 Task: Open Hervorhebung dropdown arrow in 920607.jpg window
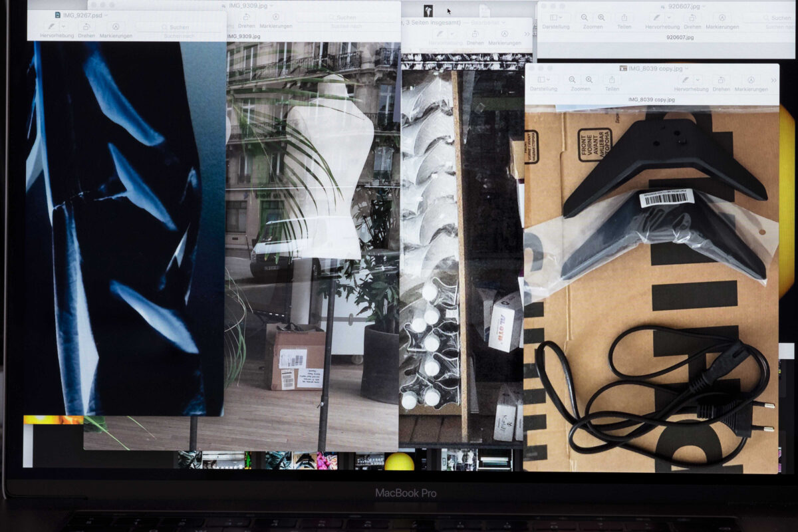(x=670, y=17)
